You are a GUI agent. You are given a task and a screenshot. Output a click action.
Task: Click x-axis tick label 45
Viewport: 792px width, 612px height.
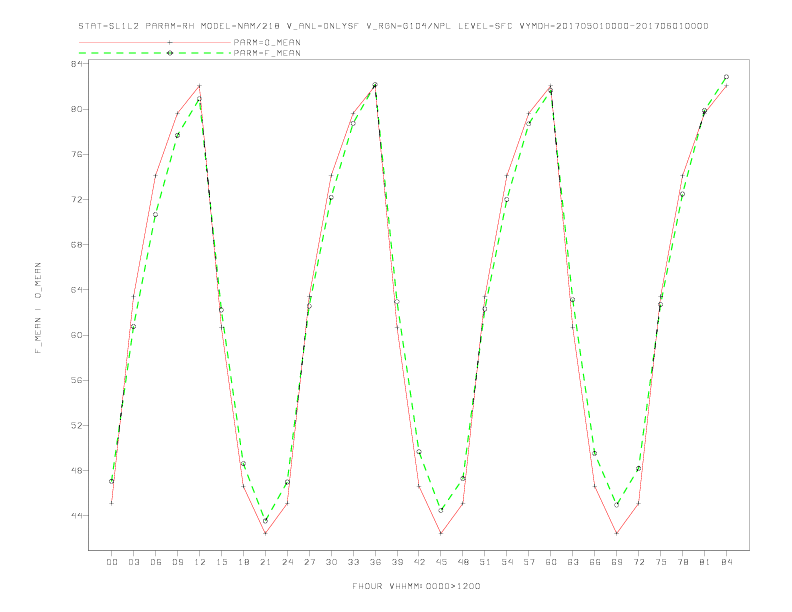click(x=441, y=562)
